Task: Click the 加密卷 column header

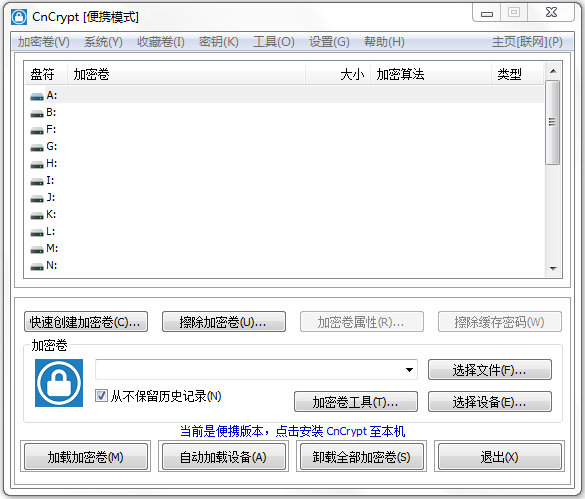Action: [x=187, y=74]
